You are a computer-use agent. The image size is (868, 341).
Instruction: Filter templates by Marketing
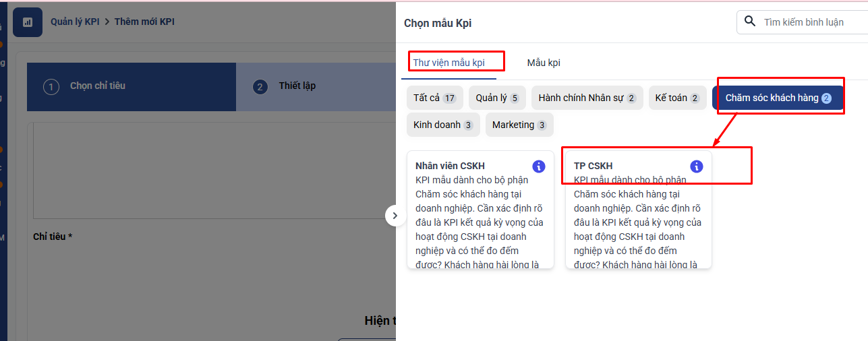[x=519, y=125]
